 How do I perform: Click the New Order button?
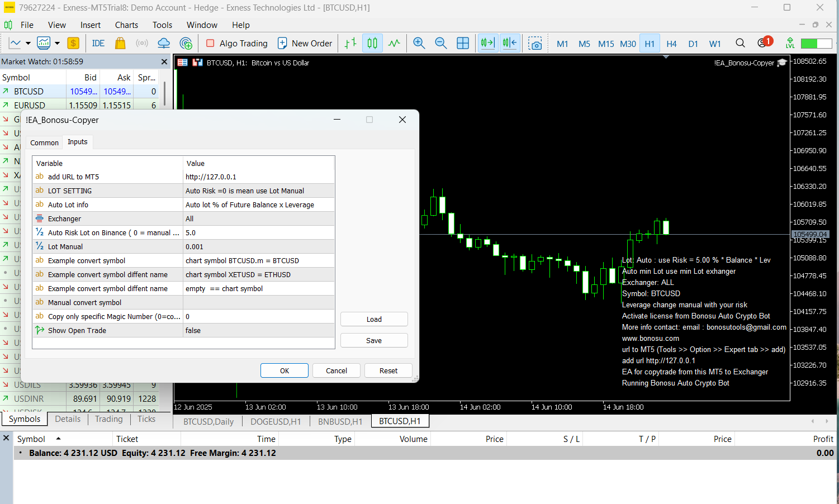point(305,43)
